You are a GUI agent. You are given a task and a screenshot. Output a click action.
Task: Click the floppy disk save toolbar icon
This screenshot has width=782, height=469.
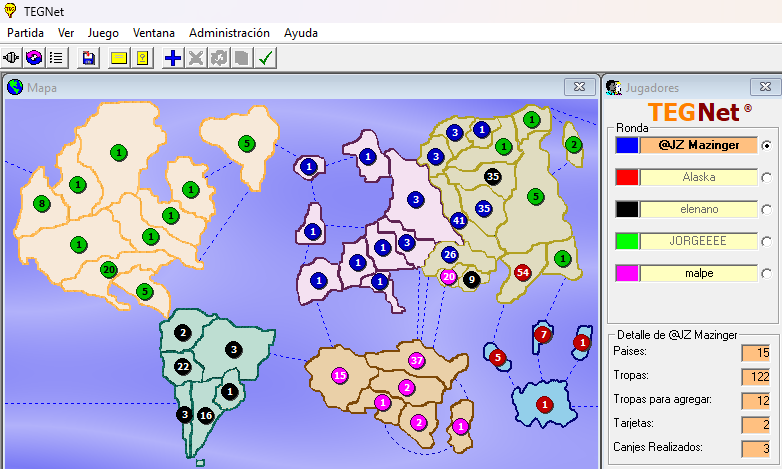click(89, 58)
